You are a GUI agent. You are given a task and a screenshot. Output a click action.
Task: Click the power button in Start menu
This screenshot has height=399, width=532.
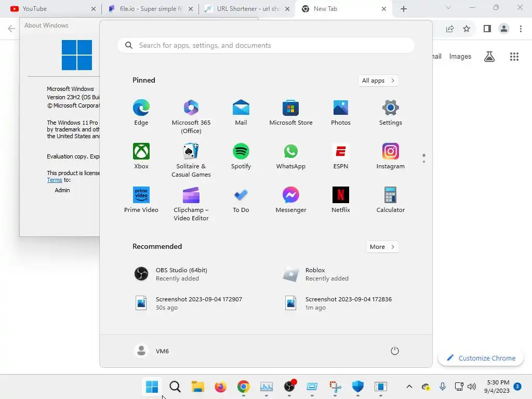[395, 351]
